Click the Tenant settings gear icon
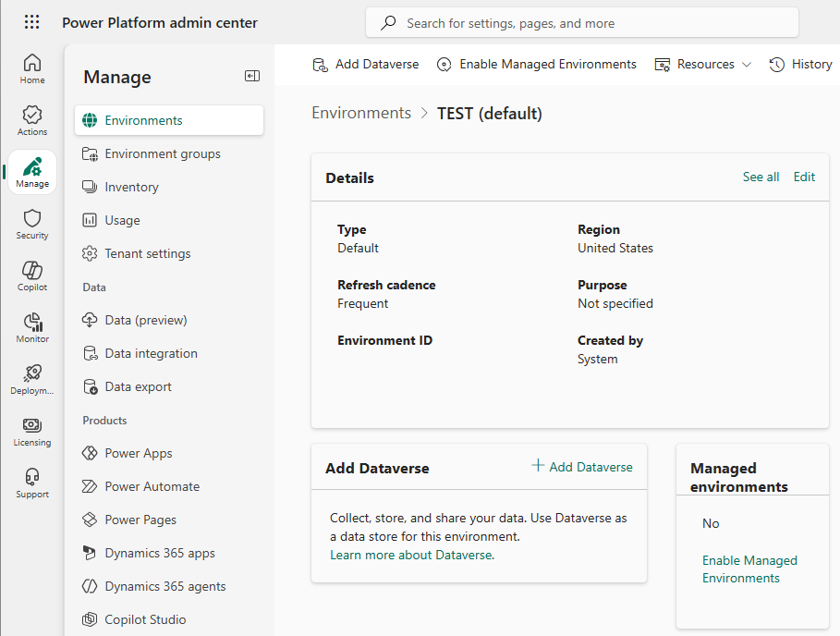Screen dimensions: 840x636 coord(90,253)
